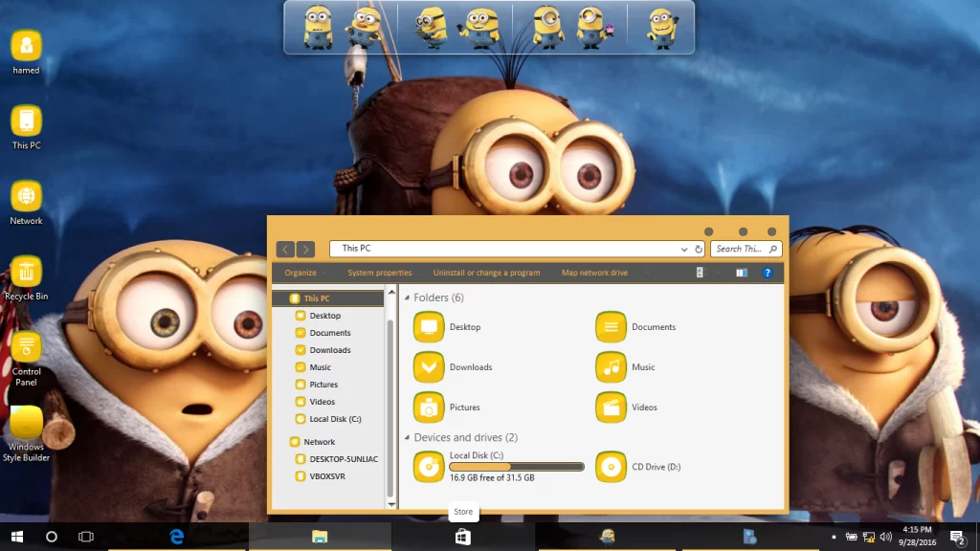
Task: Open the Organize dropdown menu
Action: click(x=302, y=273)
